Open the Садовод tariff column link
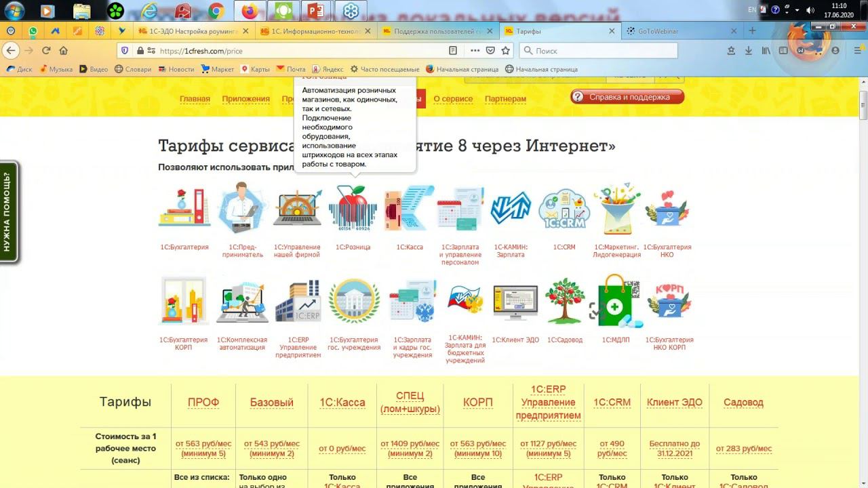868x488 pixels. tap(743, 402)
